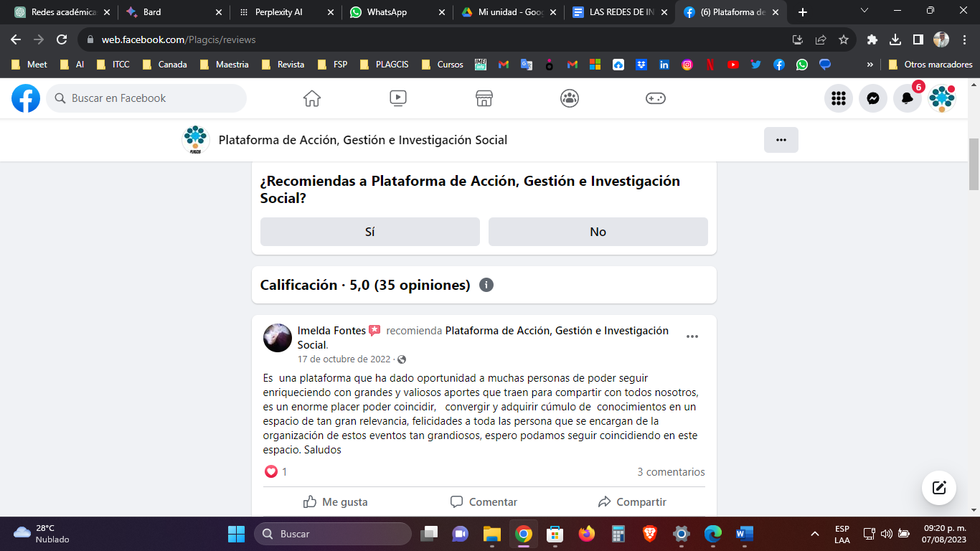Answer Sí to recommend the page
Image resolution: width=980 pixels, height=551 pixels.
370,232
